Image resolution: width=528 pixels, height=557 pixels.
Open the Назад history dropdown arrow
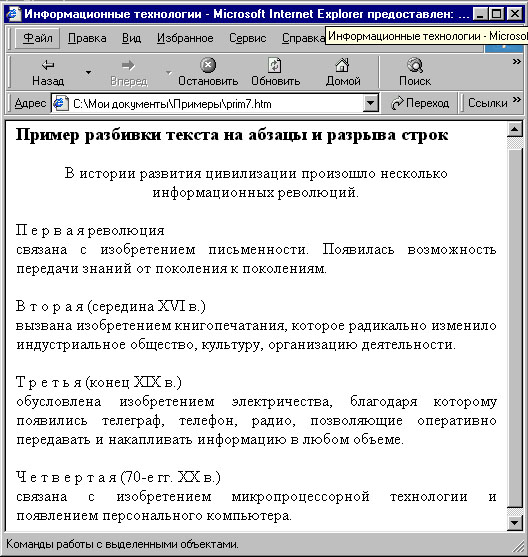pyautogui.click(x=88, y=72)
